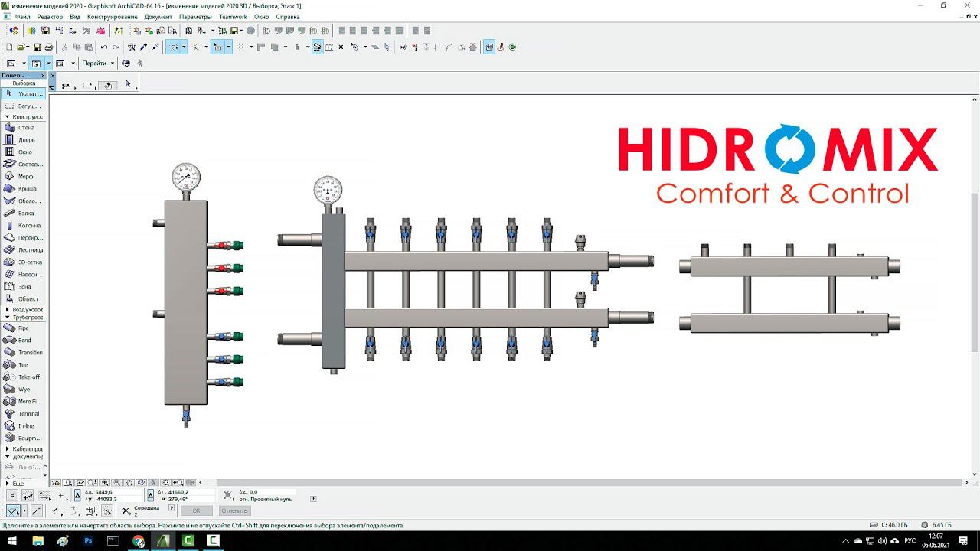Select the Wye tool
This screenshot has height=551, width=980.
point(23,390)
